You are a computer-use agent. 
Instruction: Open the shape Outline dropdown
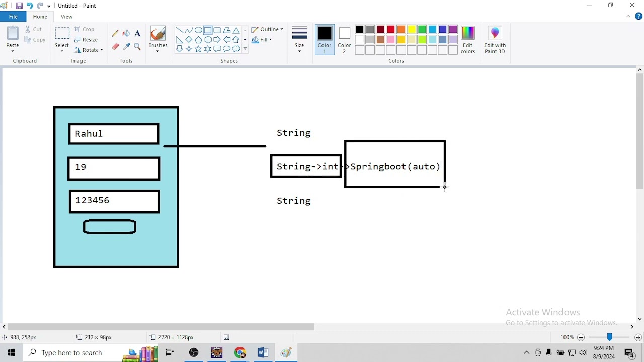(267, 29)
